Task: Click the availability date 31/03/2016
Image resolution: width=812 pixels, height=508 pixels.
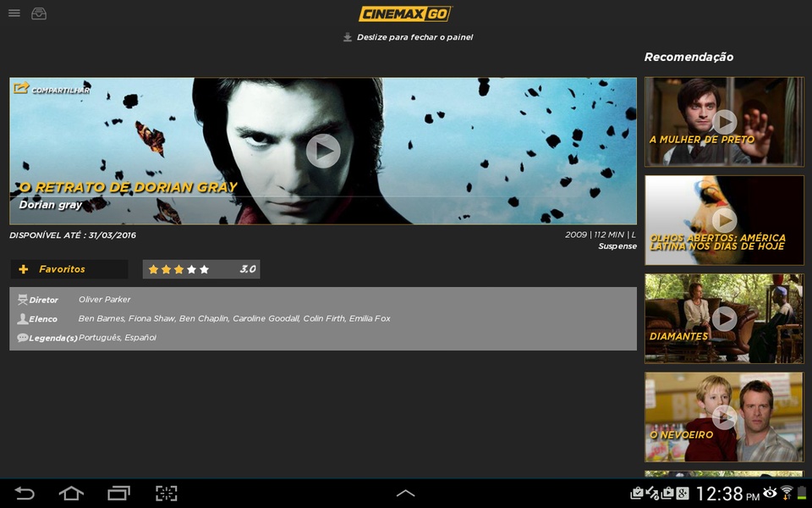Action: [112, 235]
